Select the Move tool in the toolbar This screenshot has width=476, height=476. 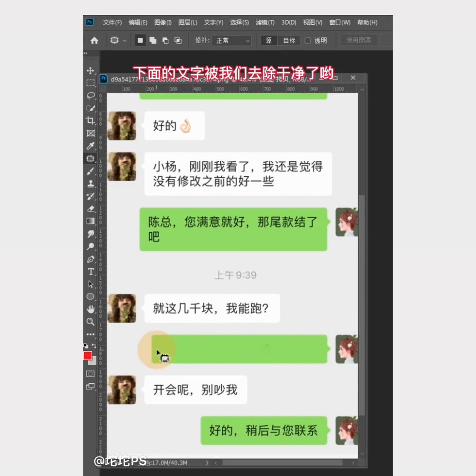tap(90, 70)
